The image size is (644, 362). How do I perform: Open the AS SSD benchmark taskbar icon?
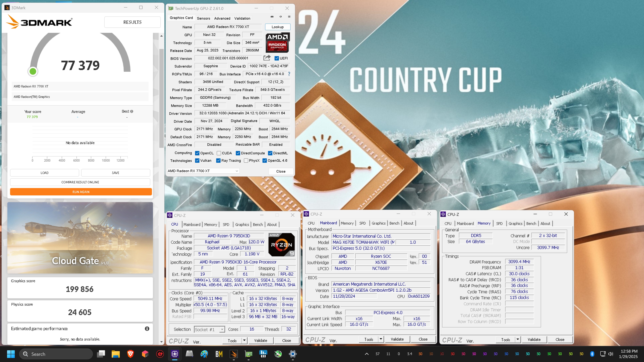click(189, 354)
